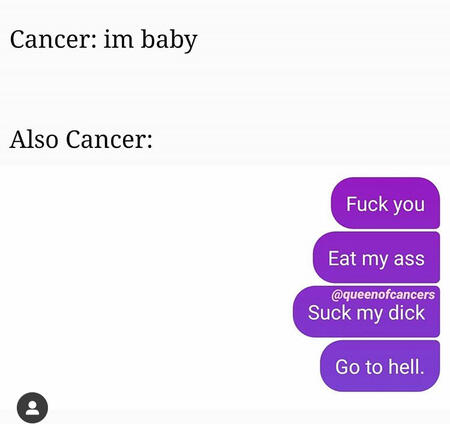Select the 'Fuck you' message bubble

[385, 203]
